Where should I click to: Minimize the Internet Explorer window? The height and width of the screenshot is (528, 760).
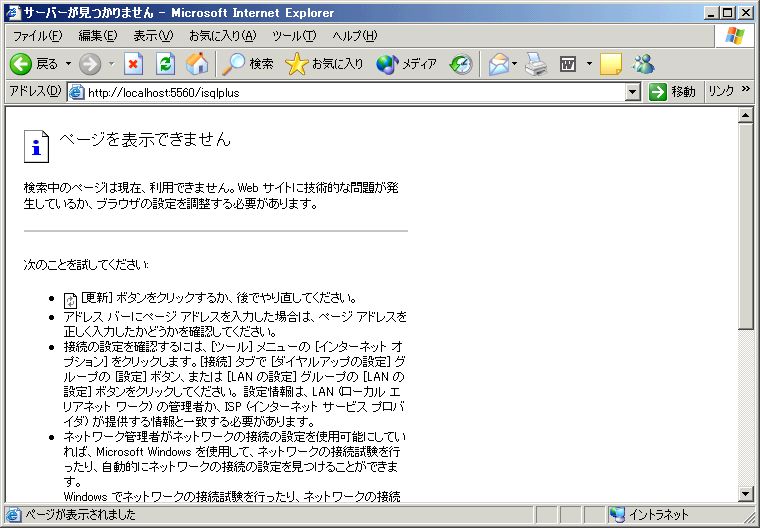(x=711, y=13)
